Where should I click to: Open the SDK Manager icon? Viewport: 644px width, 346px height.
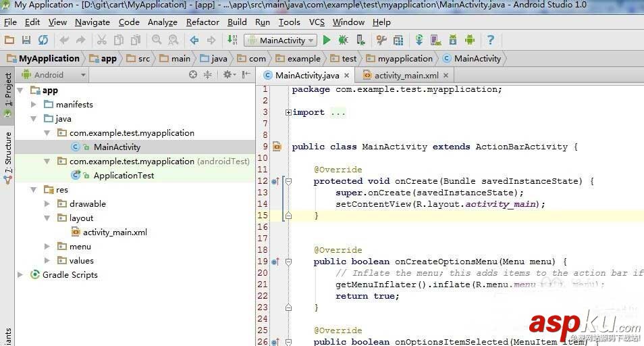[452, 40]
